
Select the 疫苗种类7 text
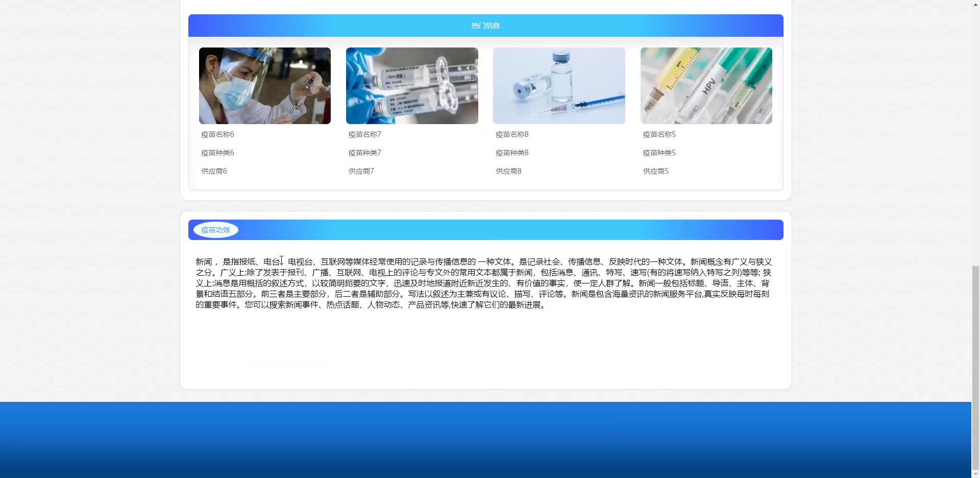pyautogui.click(x=365, y=153)
